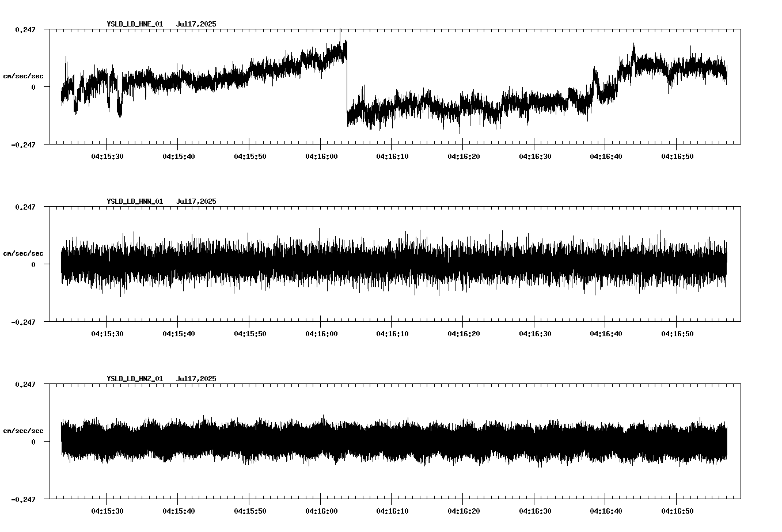Click 04:16:20 time label under HNE plot

pos(463,157)
